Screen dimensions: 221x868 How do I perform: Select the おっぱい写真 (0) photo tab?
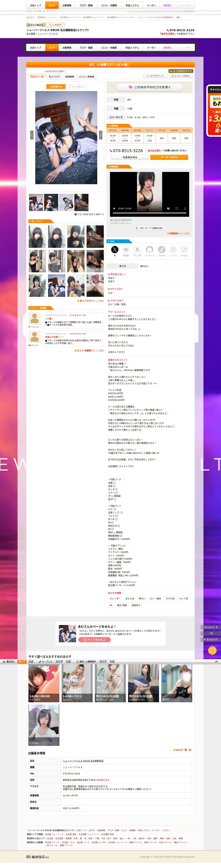[x=77, y=87]
